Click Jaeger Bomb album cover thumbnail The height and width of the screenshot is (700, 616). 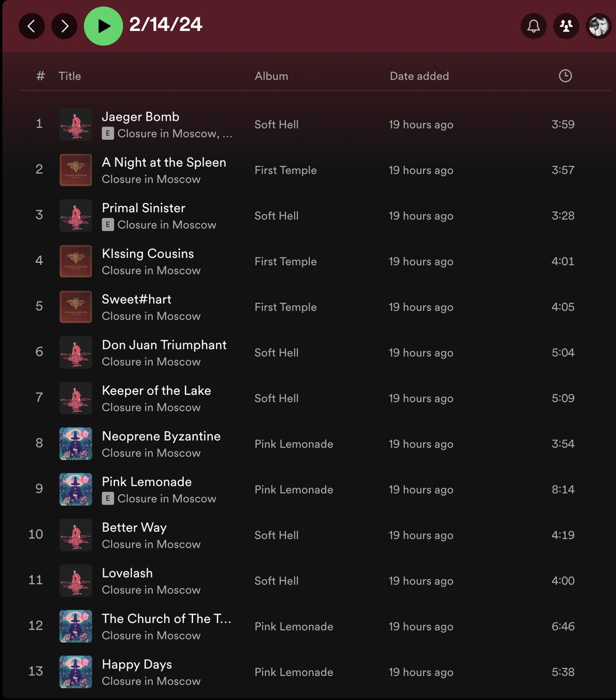(76, 124)
